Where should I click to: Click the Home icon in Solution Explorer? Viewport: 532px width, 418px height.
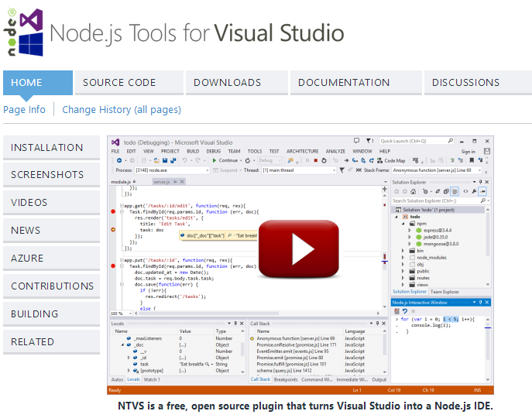(413, 191)
